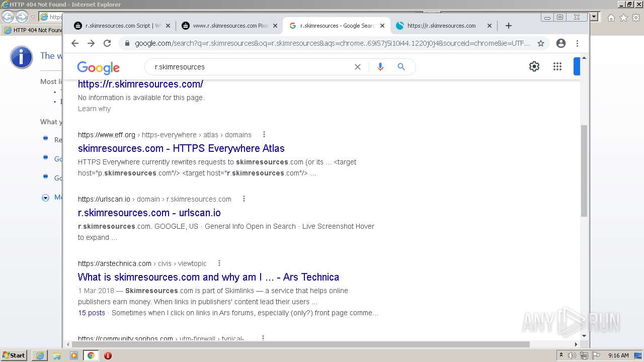Go back in Chrome navigation
This screenshot has width=644, height=362.
[x=75, y=43]
